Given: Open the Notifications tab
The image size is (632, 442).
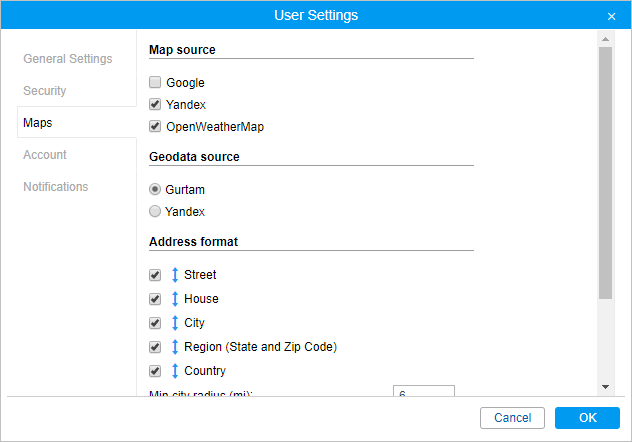Looking at the screenshot, I should click(x=56, y=187).
